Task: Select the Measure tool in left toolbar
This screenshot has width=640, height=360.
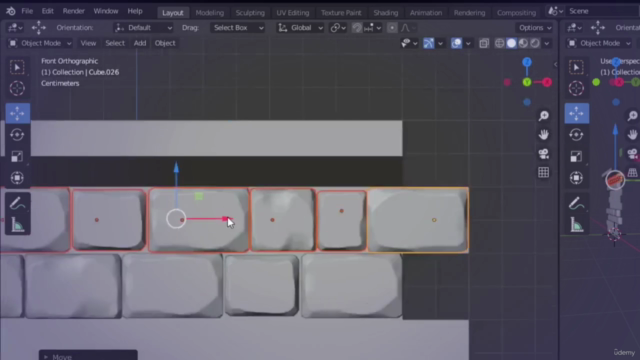Action: click(x=17, y=224)
